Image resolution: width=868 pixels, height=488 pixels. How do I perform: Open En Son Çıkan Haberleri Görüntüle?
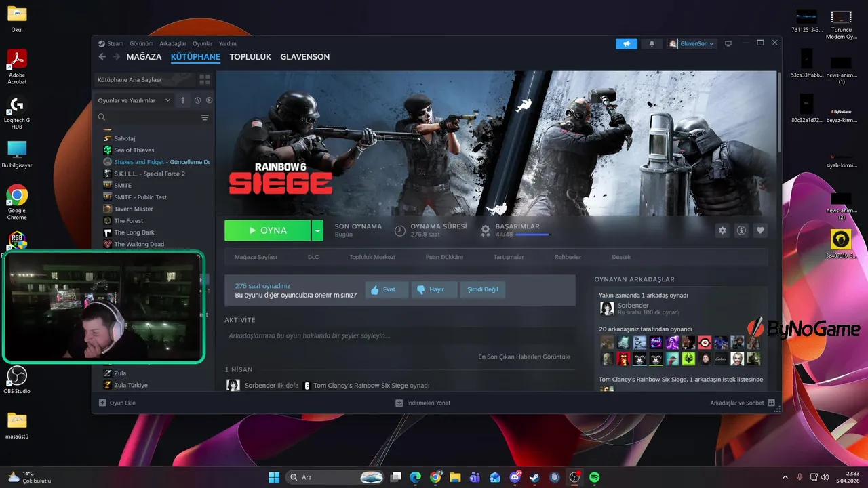[x=524, y=357]
